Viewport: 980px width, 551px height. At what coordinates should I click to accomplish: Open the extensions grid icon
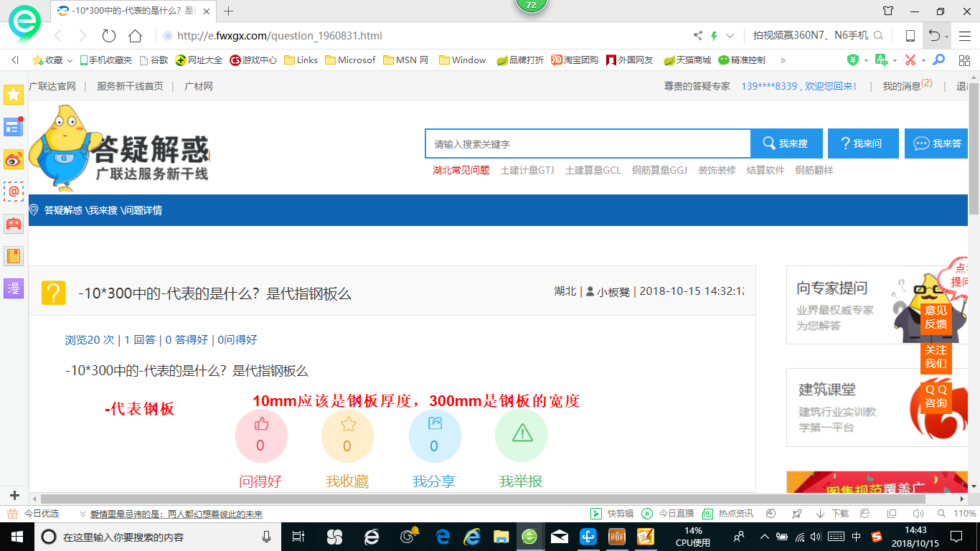(x=964, y=60)
